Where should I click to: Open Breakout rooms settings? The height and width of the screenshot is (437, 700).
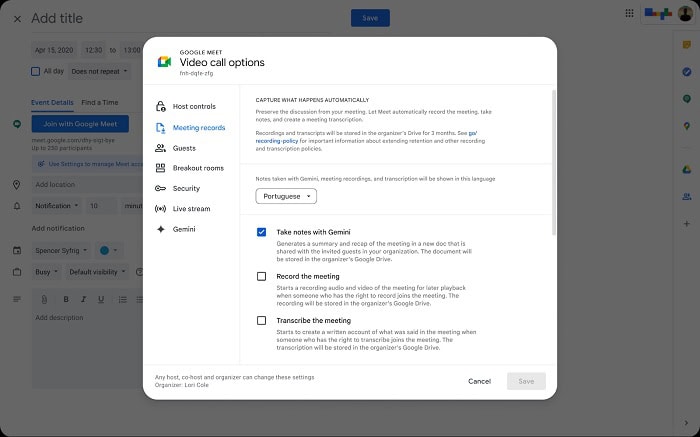[x=197, y=168]
